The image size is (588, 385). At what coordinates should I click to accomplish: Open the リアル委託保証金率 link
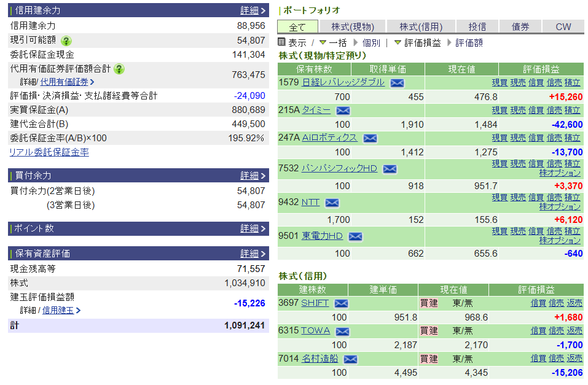pyautogui.click(x=49, y=152)
